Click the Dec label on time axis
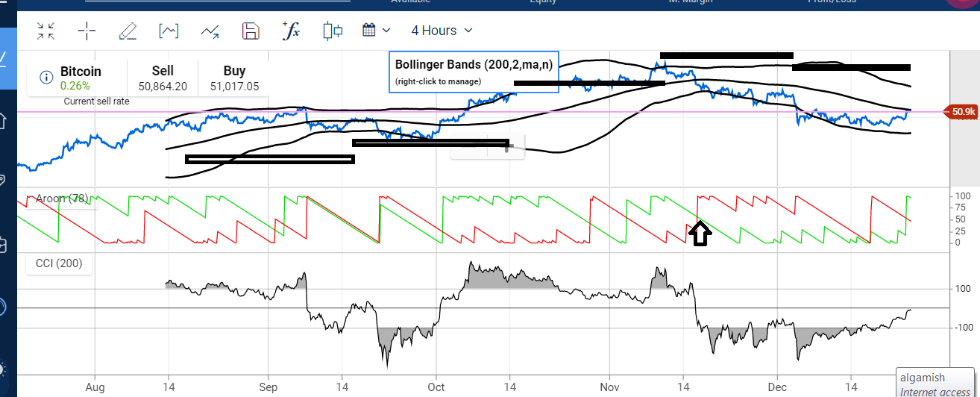 [x=777, y=387]
